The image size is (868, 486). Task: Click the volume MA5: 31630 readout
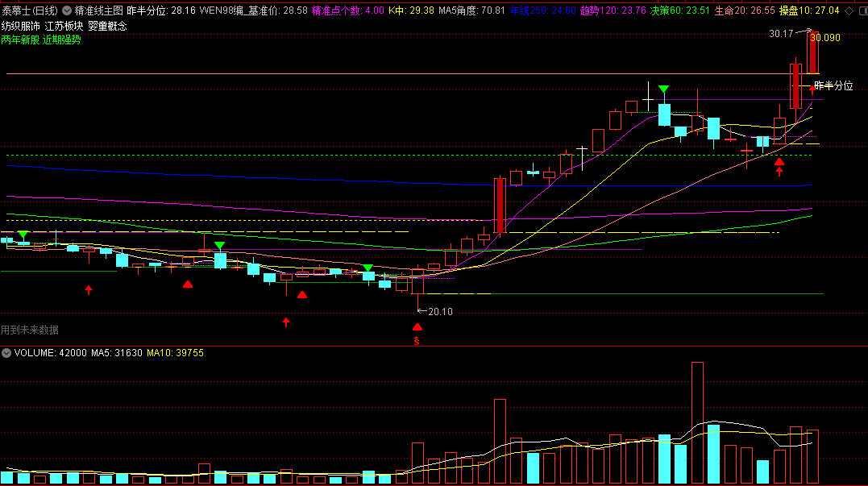[x=117, y=353]
